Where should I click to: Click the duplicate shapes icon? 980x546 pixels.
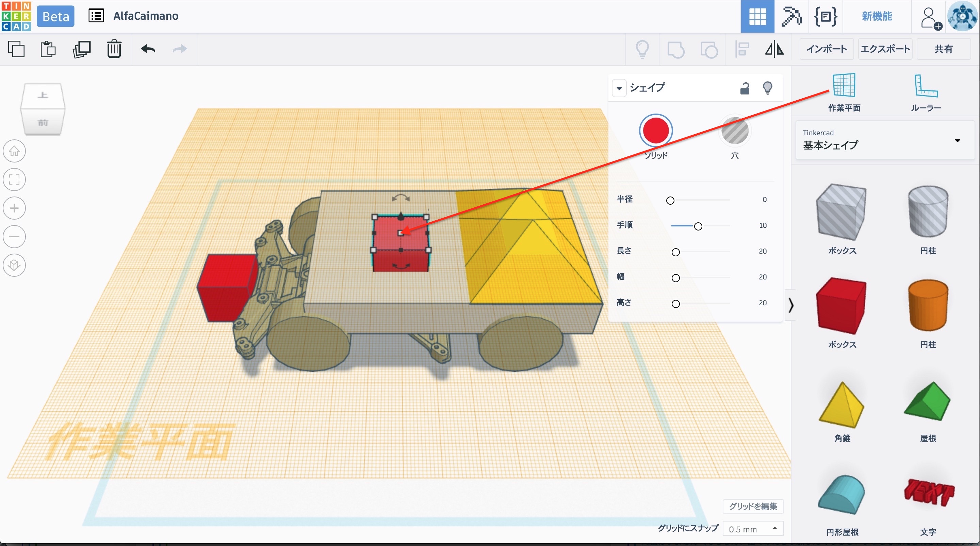click(81, 49)
